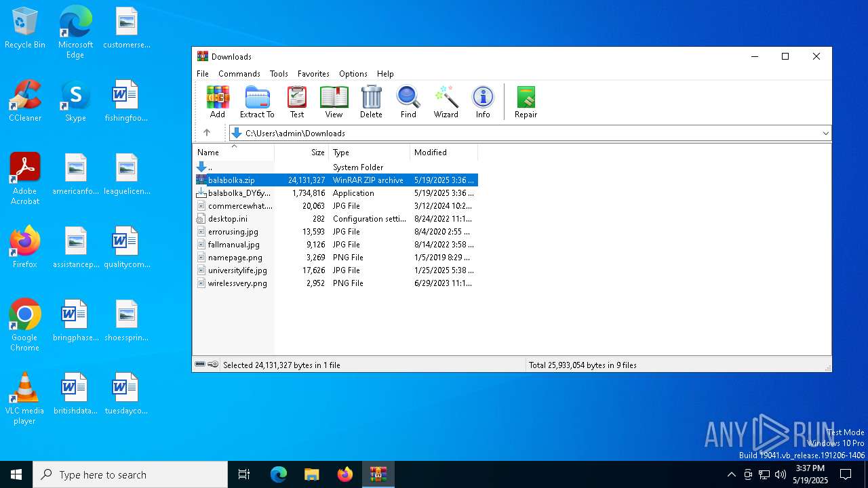Select the commercewhat... JPG file

[336, 206]
